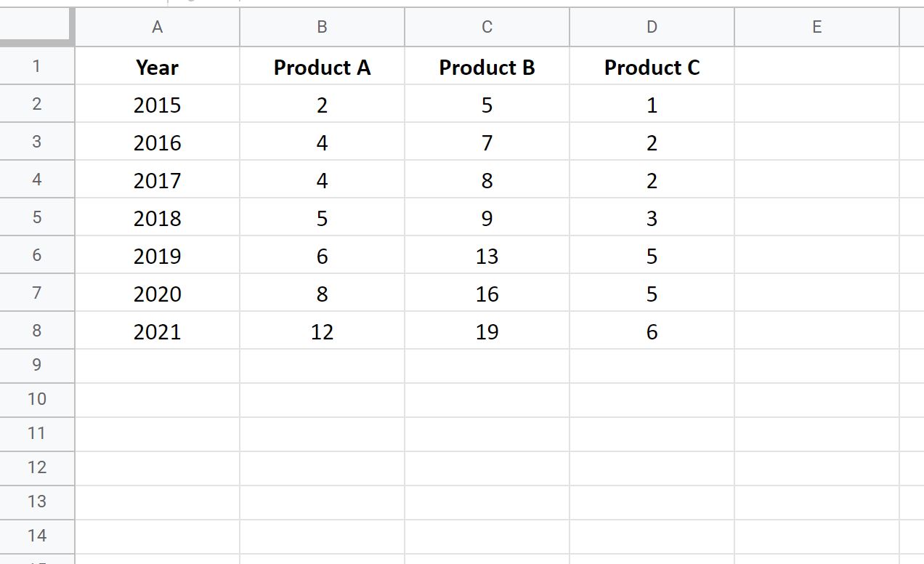Select the cell with value 12
The height and width of the screenshot is (564, 924).
point(322,331)
